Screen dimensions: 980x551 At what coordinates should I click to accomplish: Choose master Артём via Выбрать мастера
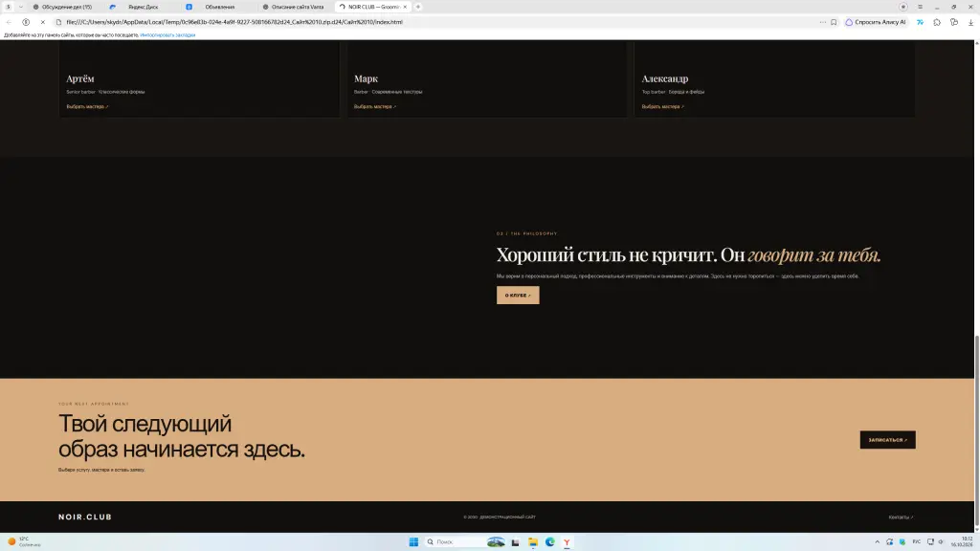point(87,107)
